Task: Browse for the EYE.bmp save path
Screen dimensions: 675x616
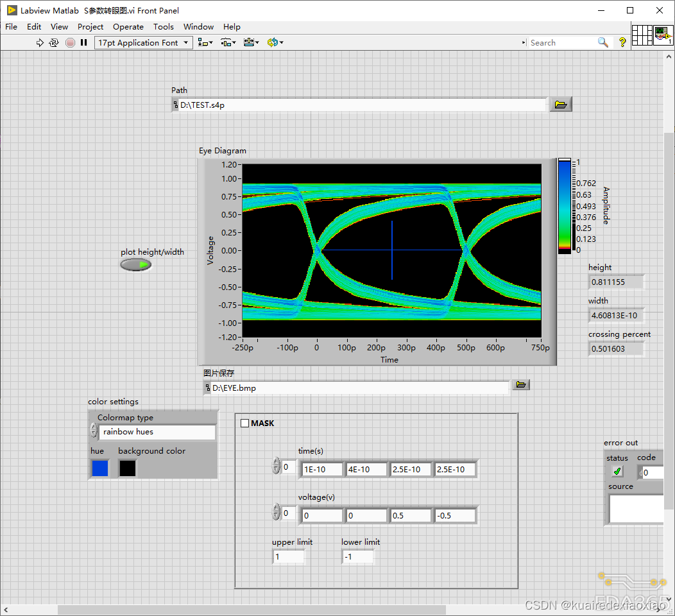Action: click(x=521, y=384)
